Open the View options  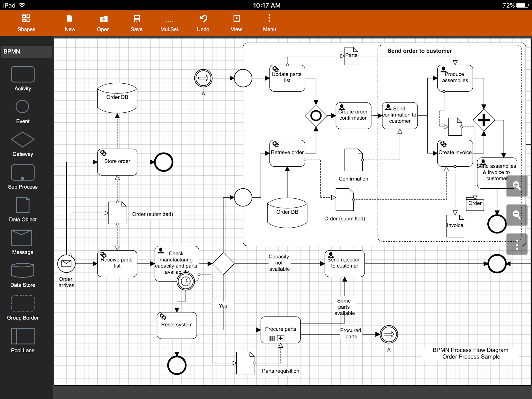pyautogui.click(x=236, y=23)
